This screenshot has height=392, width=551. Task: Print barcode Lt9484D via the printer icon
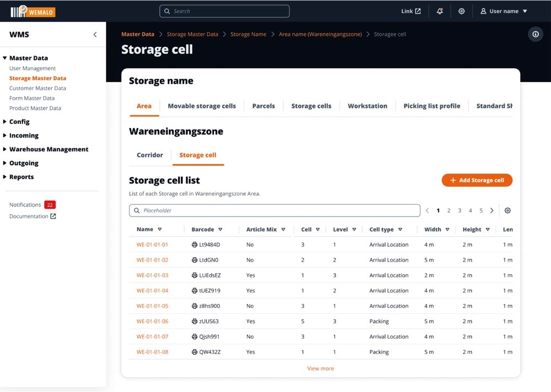(x=195, y=244)
